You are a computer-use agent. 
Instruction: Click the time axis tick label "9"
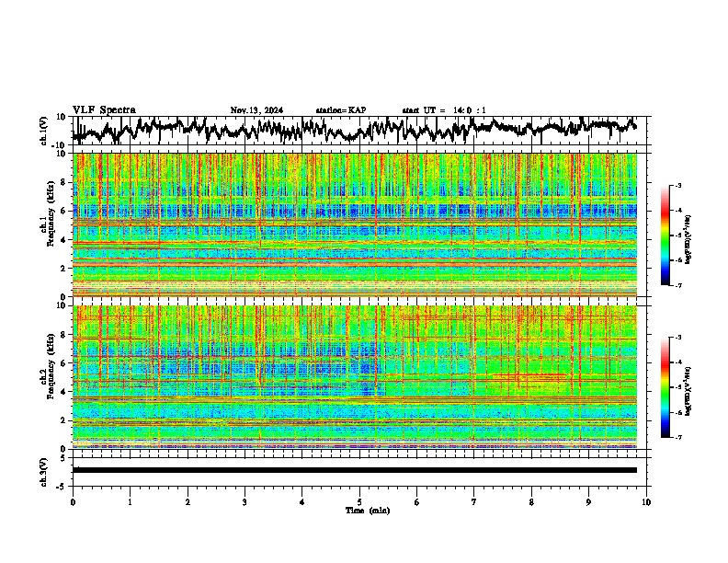pyautogui.click(x=588, y=502)
